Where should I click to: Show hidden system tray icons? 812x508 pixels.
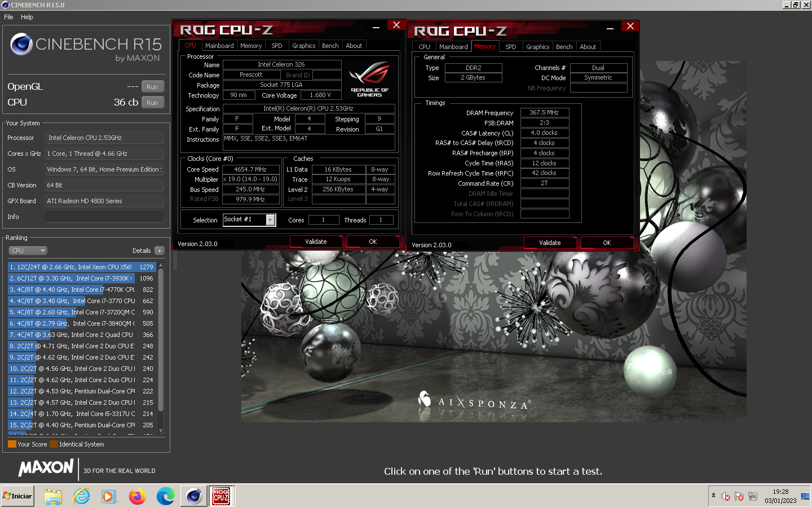[713, 496]
